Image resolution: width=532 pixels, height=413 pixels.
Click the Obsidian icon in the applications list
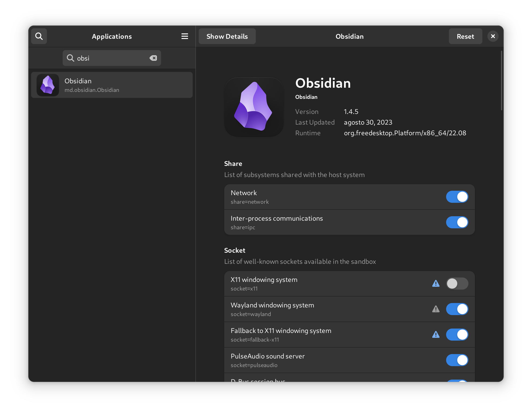point(48,85)
